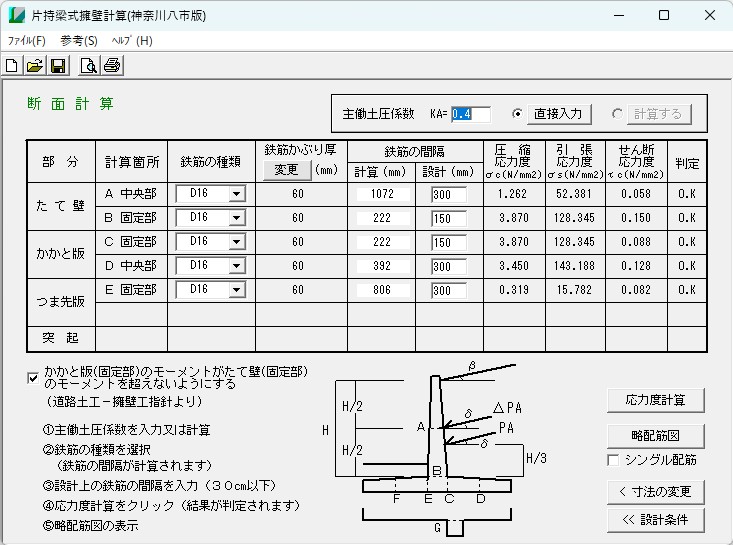Expand rebar type dropdown for row C 固定部
Viewport: 733px width, 545px height.
236,242
